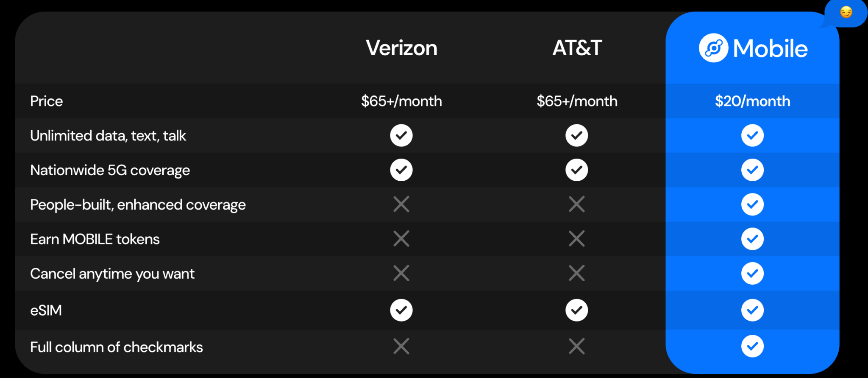Image resolution: width=868 pixels, height=378 pixels.
Task: Click AT&T's Nationwide 5G coverage checkmark
Action: tap(576, 170)
